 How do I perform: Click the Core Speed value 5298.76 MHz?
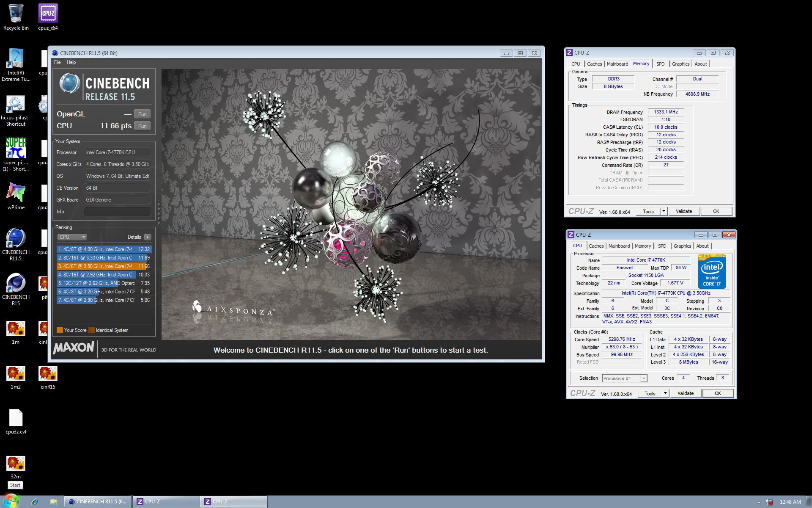[x=622, y=340]
